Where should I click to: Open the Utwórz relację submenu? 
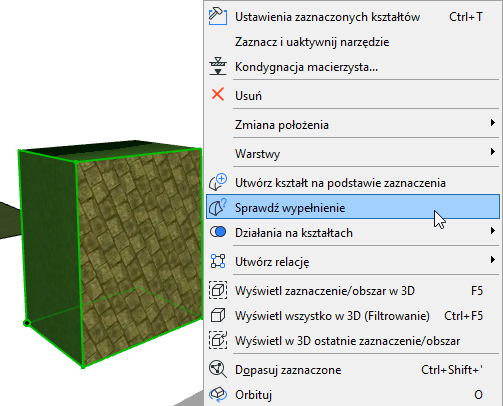click(353, 262)
